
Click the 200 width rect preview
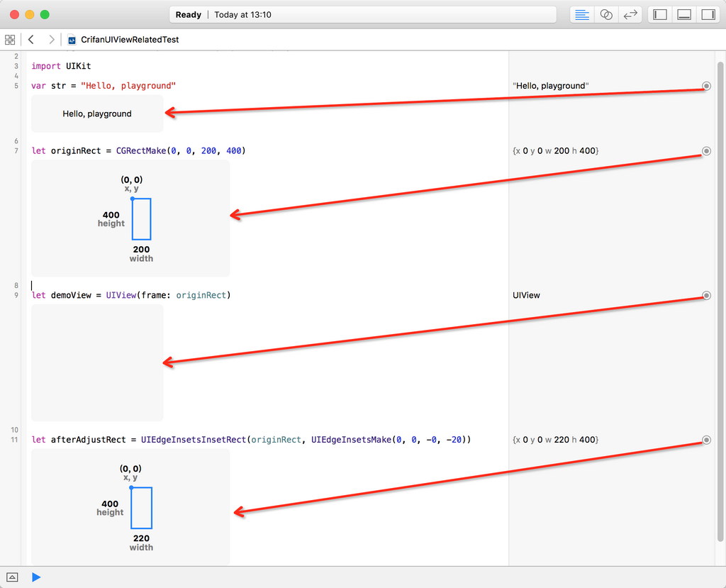[x=130, y=218]
